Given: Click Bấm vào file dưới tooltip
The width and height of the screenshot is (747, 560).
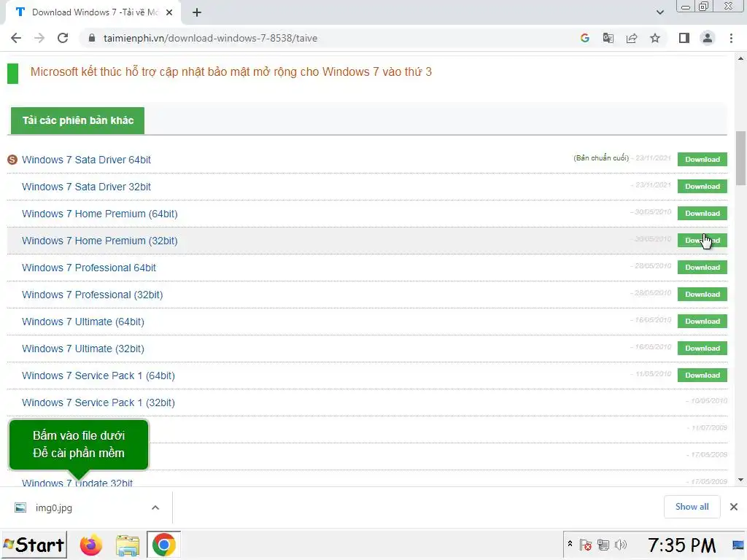Looking at the screenshot, I should pos(79,444).
